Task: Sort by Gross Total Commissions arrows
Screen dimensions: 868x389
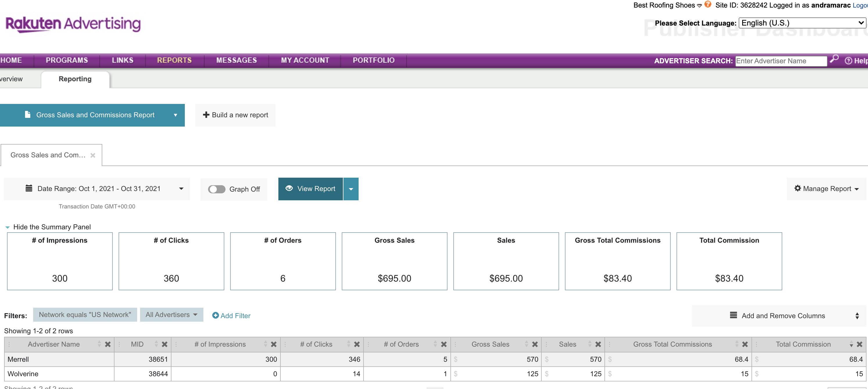Action: [737, 344]
